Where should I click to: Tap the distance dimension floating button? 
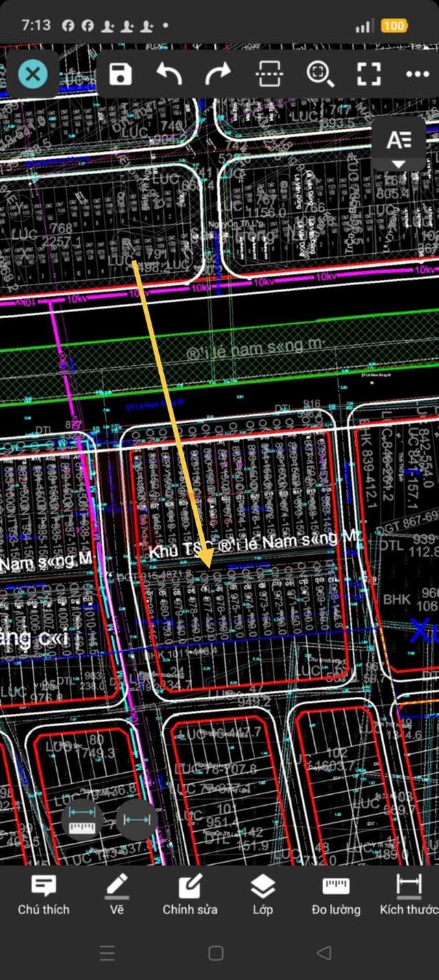137,820
